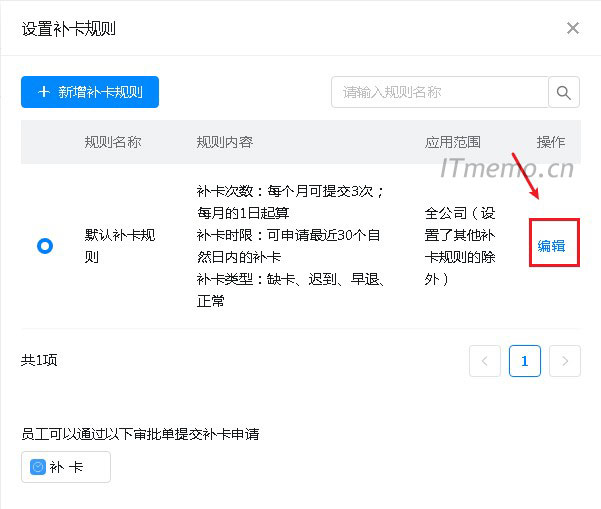Click the 新增补卡规则 button
This screenshot has height=509, width=601.
(x=90, y=92)
